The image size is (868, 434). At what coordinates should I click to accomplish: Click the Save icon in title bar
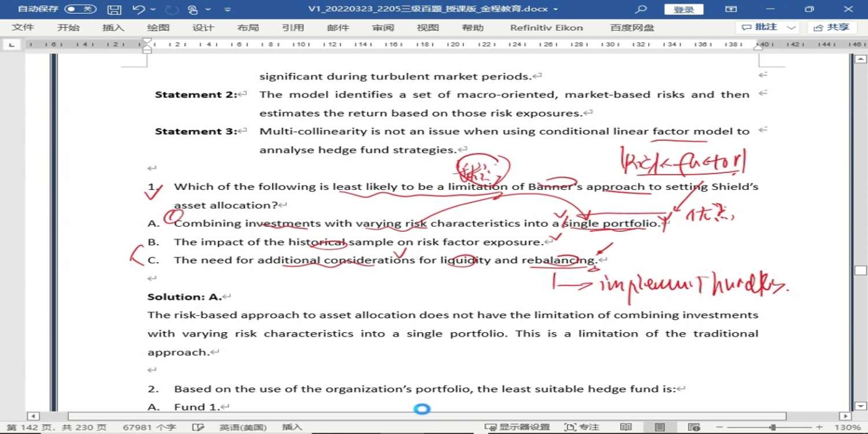coord(115,9)
